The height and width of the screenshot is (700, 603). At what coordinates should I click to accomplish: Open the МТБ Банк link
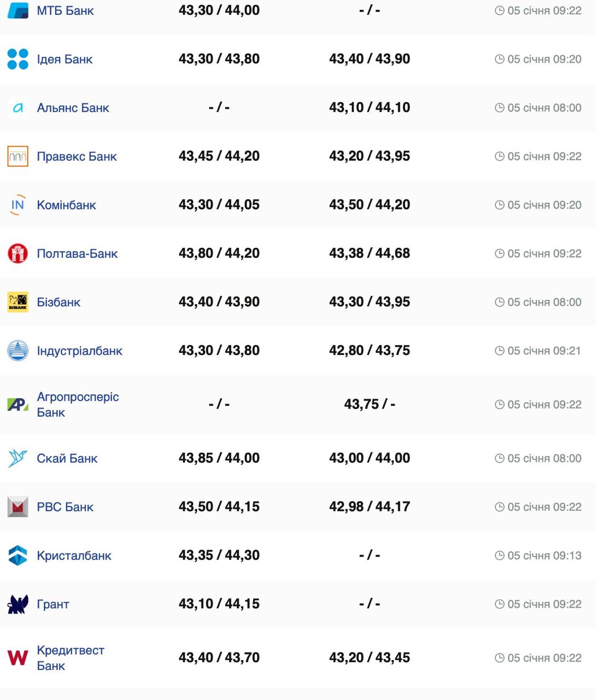click(65, 10)
